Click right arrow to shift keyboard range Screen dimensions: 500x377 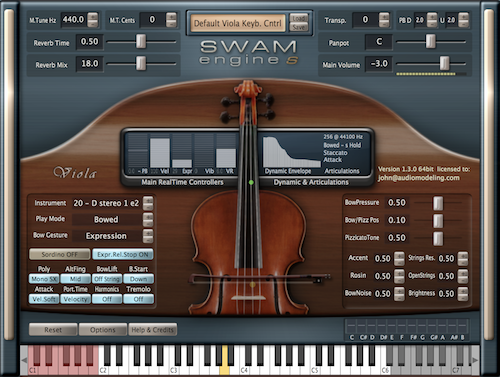coord(475,360)
